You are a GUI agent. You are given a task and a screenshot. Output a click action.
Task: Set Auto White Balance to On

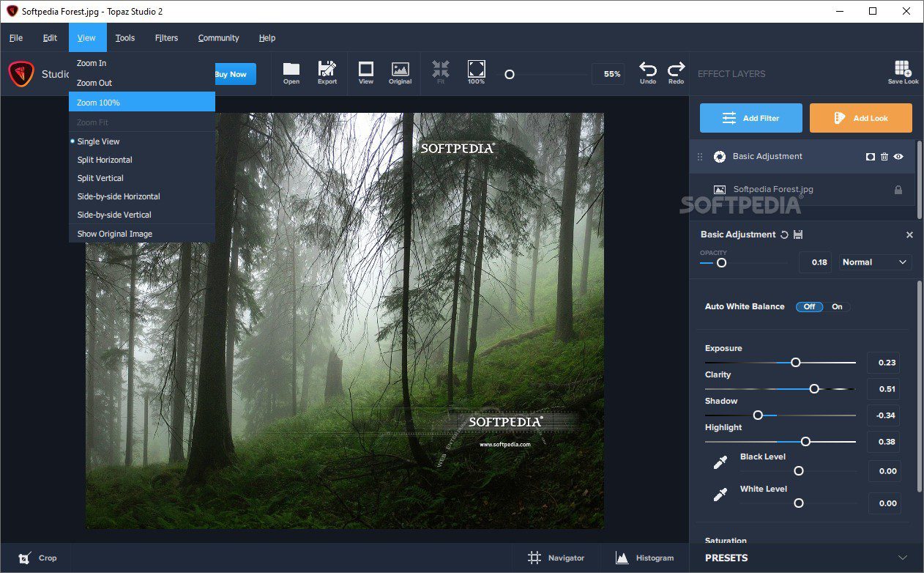coord(837,307)
